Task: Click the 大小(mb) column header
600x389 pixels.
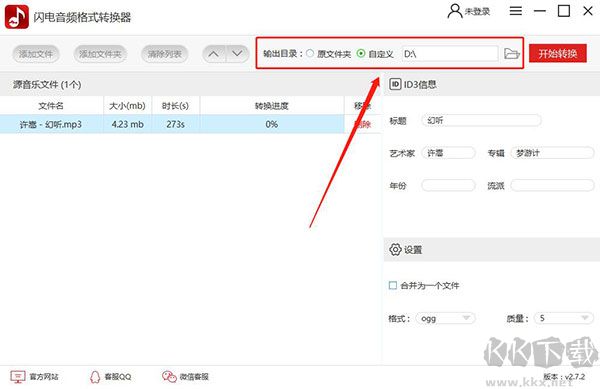Action: pos(127,106)
